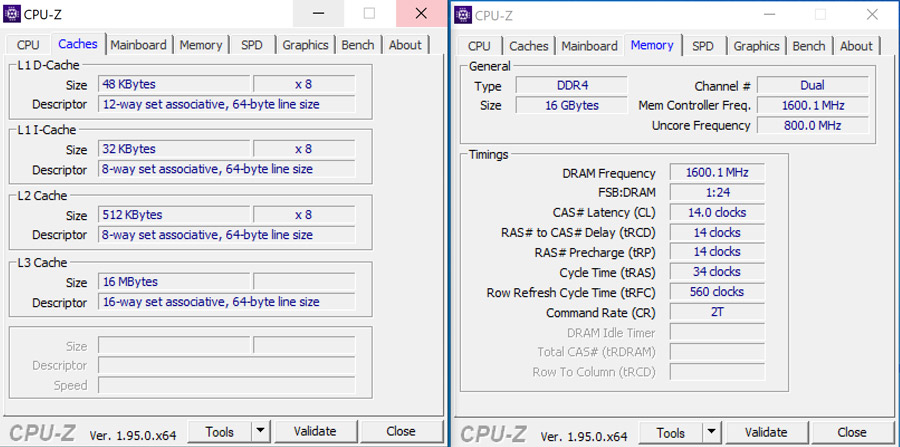
Task: Select L1 I-Cache size '32 KBytes'
Action: point(174,149)
